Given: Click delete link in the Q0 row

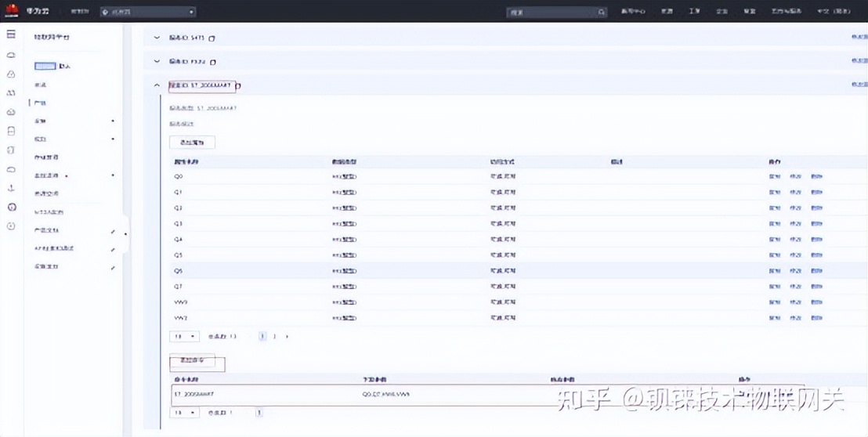Looking at the screenshot, I should tap(817, 176).
